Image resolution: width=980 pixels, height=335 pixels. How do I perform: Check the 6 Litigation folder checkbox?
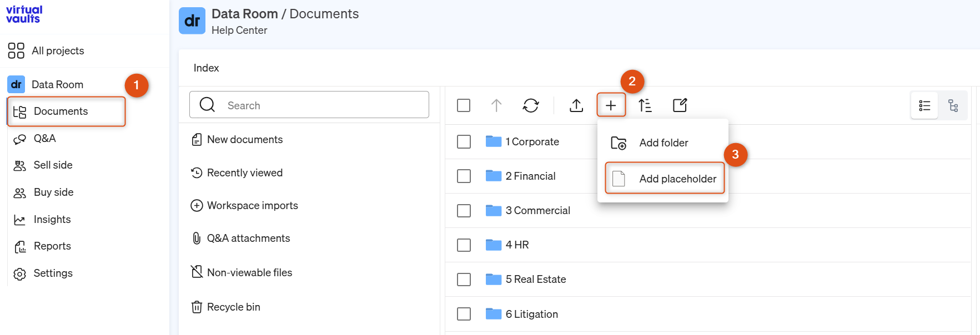tap(464, 314)
